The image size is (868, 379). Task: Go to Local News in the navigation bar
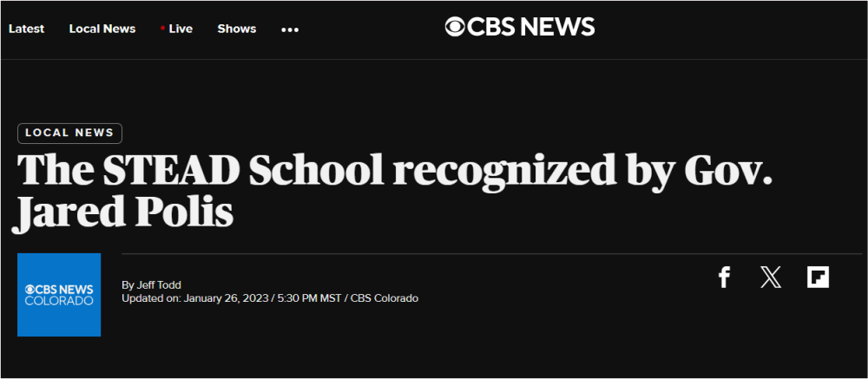point(102,29)
